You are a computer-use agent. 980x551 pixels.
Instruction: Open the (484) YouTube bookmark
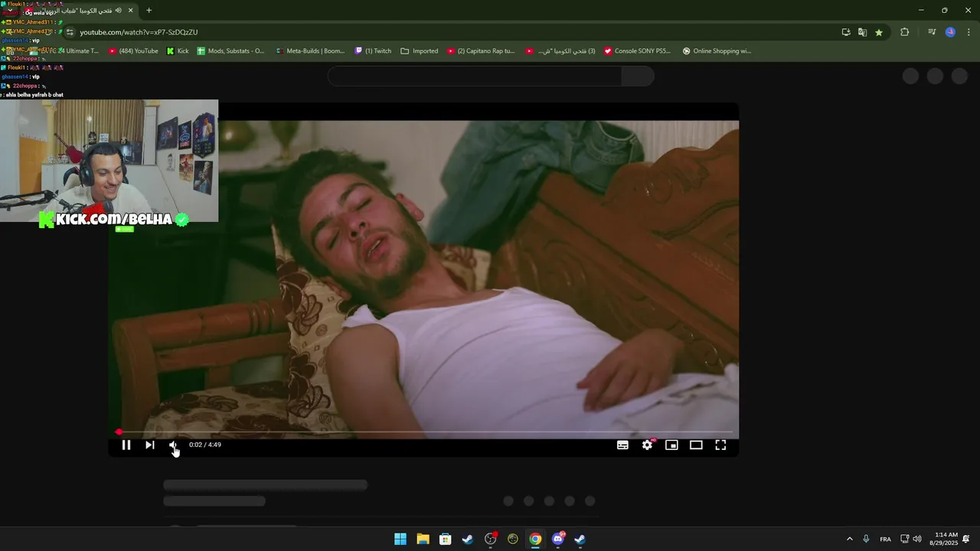pyautogui.click(x=133, y=51)
